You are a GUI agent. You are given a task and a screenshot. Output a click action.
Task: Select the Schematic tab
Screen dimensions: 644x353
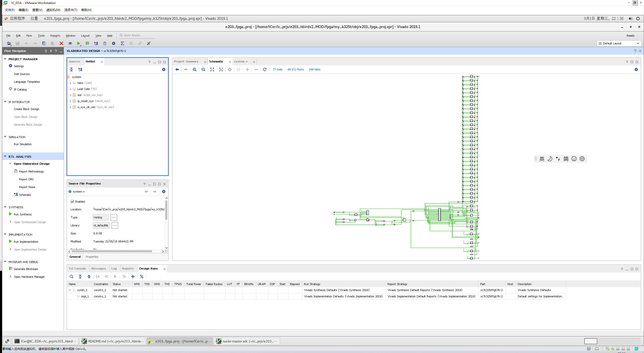click(x=216, y=61)
